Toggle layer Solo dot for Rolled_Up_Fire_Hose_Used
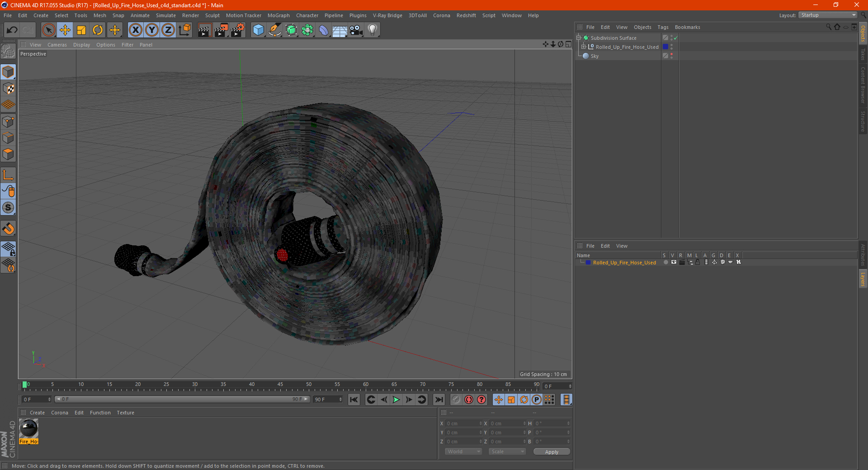 (665, 262)
